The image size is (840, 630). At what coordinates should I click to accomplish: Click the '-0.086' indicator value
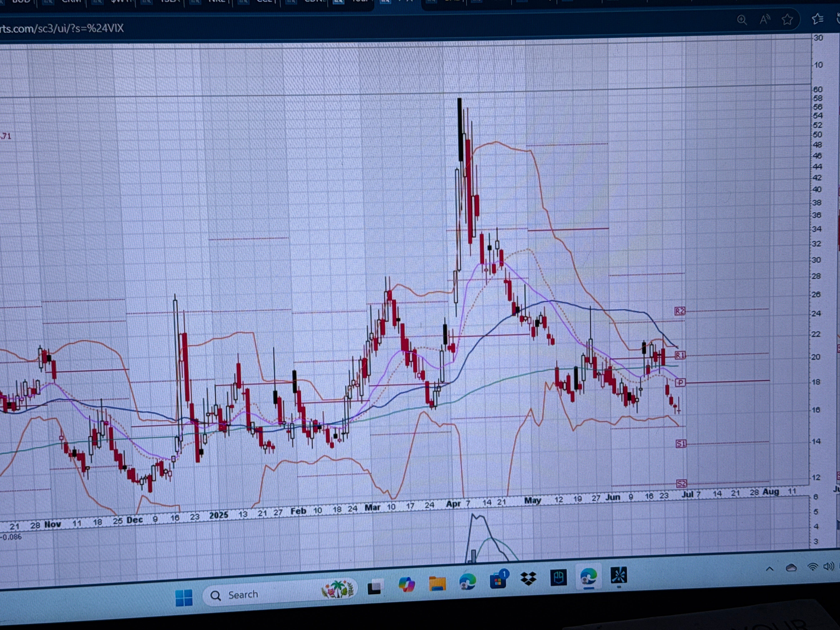coord(11,537)
